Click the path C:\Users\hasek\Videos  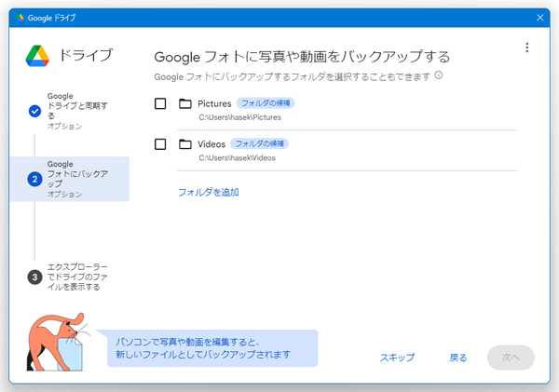237,158
